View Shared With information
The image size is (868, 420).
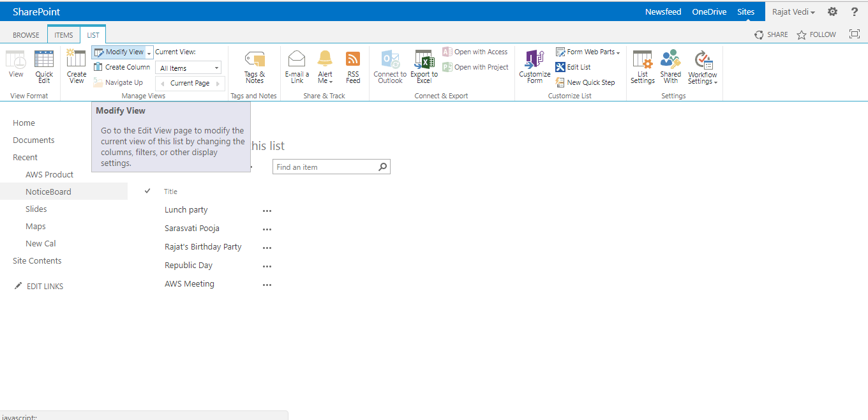click(670, 66)
